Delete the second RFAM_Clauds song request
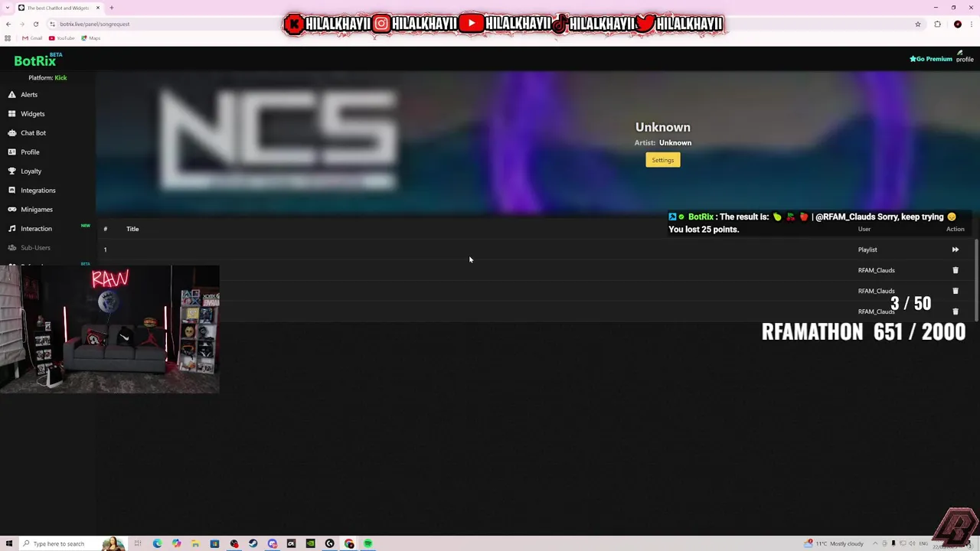This screenshot has height=551, width=980. pyautogui.click(x=955, y=291)
